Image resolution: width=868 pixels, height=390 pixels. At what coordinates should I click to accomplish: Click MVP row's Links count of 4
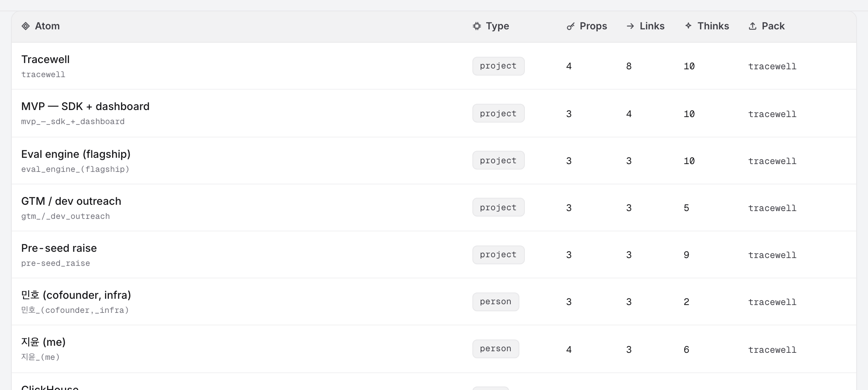[629, 114]
